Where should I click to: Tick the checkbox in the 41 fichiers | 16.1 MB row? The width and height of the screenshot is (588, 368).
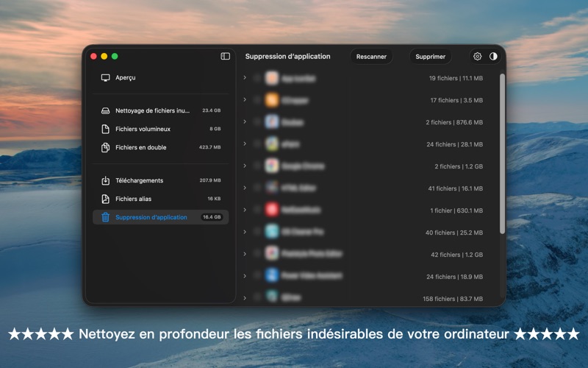tap(257, 188)
